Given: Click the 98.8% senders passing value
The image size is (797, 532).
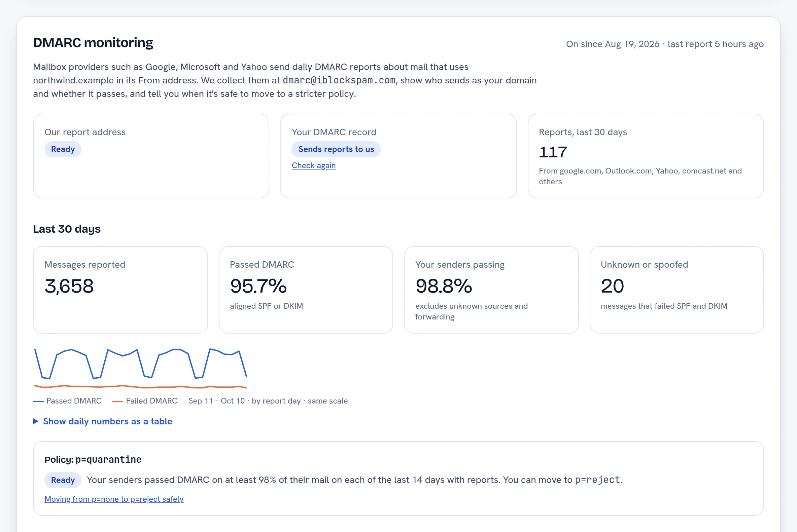Looking at the screenshot, I should pos(444,286).
